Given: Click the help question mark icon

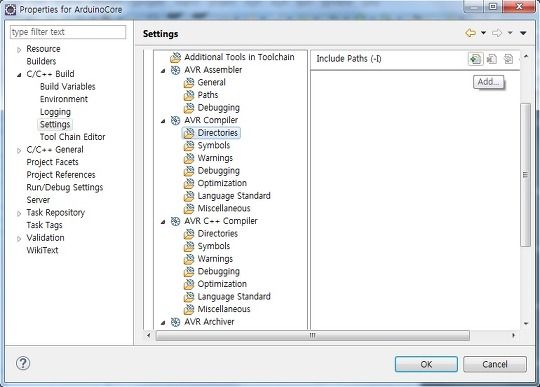Looking at the screenshot, I should click(x=23, y=363).
